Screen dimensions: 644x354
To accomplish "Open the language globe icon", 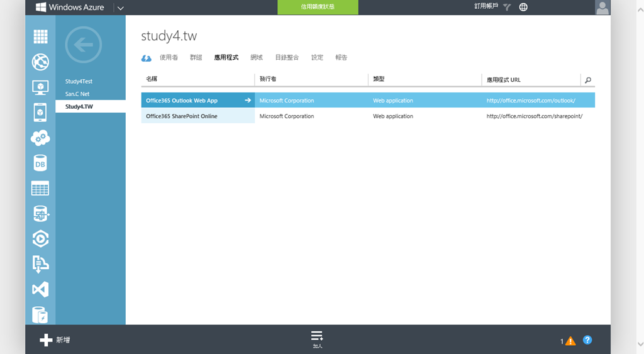I will pos(523,7).
